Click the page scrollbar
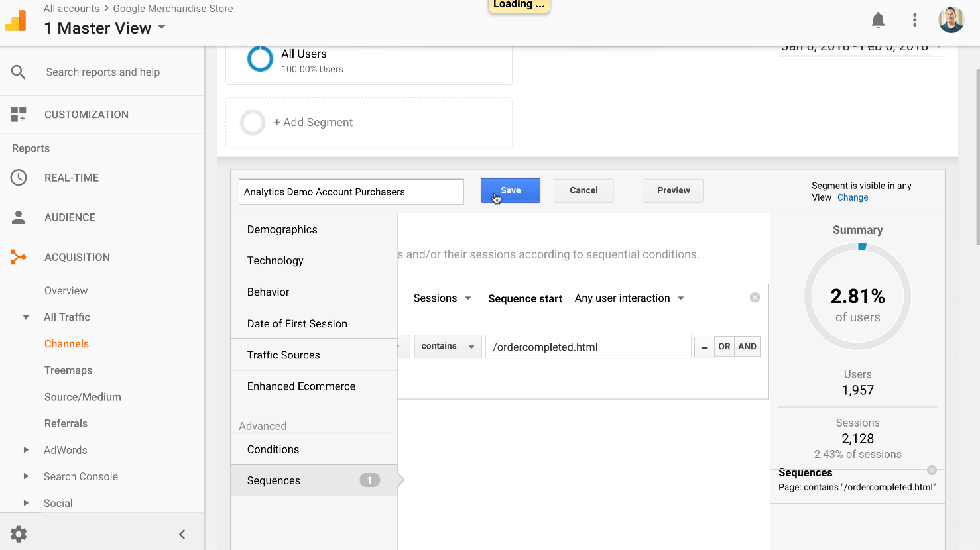The height and width of the screenshot is (550, 980). [x=977, y=156]
